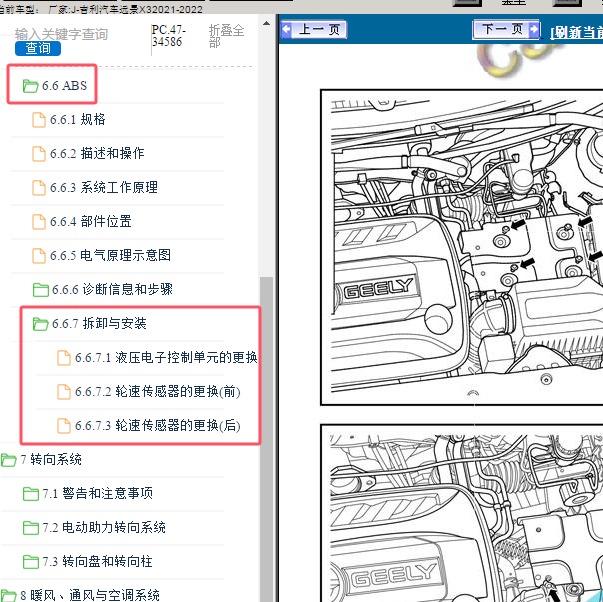Image resolution: width=603 pixels, height=602 pixels.
Task: Click page icon beside 6.6.5 电气原理示意图
Action: [38, 256]
